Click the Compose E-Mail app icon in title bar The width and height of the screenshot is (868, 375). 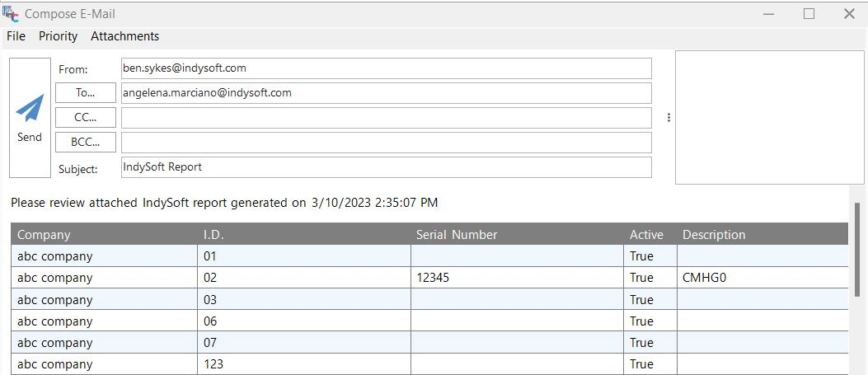click(x=11, y=13)
